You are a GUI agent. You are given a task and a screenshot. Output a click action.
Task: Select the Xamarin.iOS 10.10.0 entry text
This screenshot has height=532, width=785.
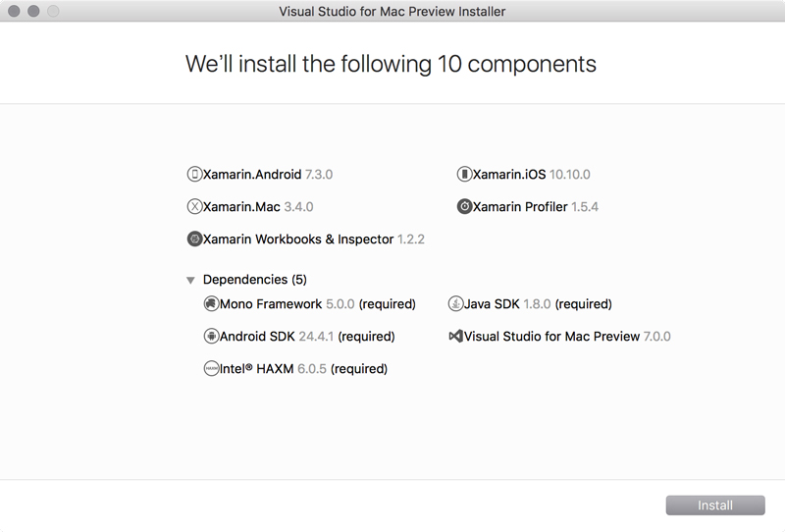532,175
